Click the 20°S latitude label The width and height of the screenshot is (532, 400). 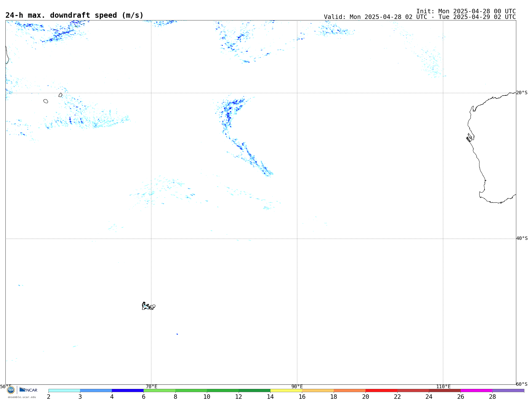pyautogui.click(x=522, y=93)
